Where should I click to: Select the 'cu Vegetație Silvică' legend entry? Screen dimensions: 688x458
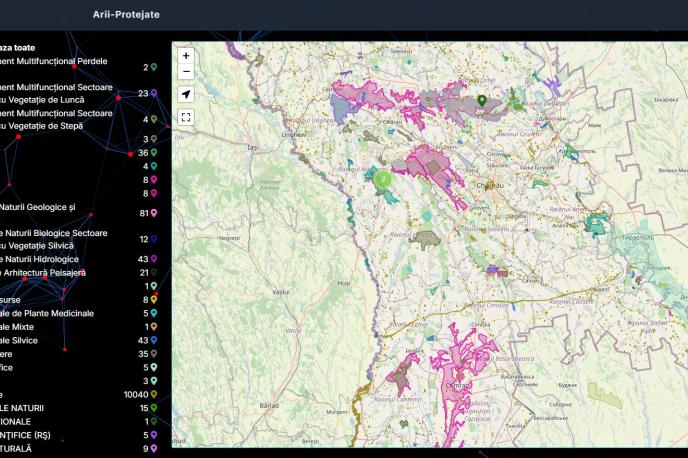pos(37,246)
